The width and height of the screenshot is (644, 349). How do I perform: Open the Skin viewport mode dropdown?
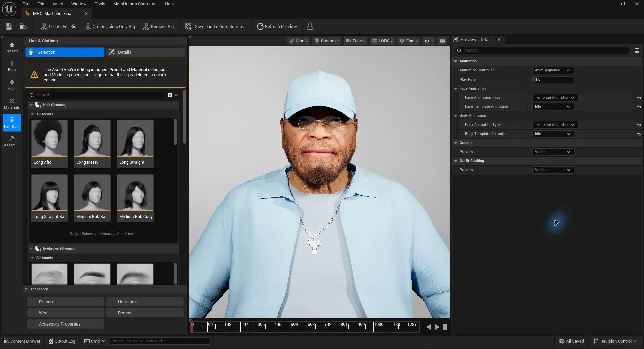pyautogui.click(x=298, y=41)
